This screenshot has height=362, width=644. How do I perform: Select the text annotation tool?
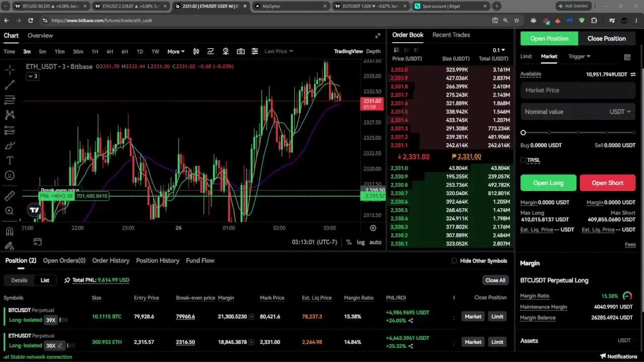click(x=10, y=160)
